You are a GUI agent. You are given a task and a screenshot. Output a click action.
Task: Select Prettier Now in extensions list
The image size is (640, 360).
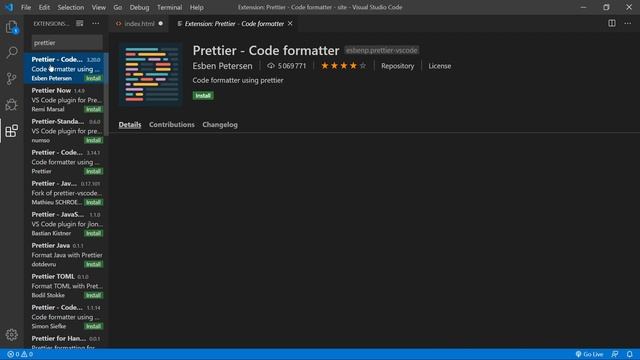pyautogui.click(x=64, y=100)
